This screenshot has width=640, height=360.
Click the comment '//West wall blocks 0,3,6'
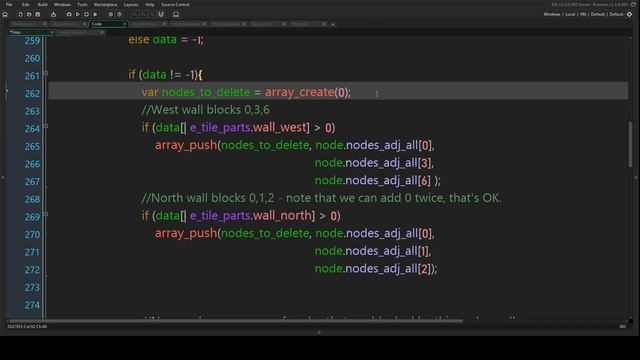pos(205,110)
